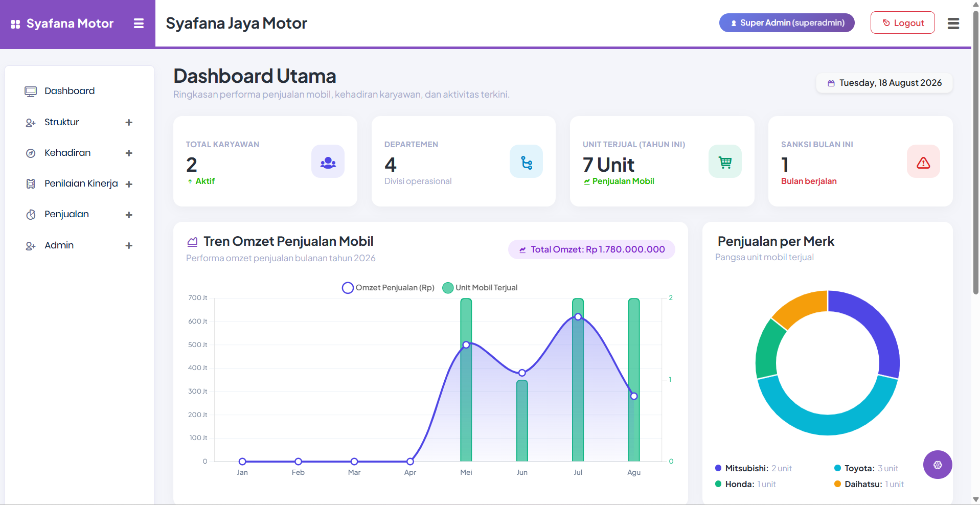Toggle the sidebar hamburger icon in purple header
980x505 pixels.
click(139, 24)
